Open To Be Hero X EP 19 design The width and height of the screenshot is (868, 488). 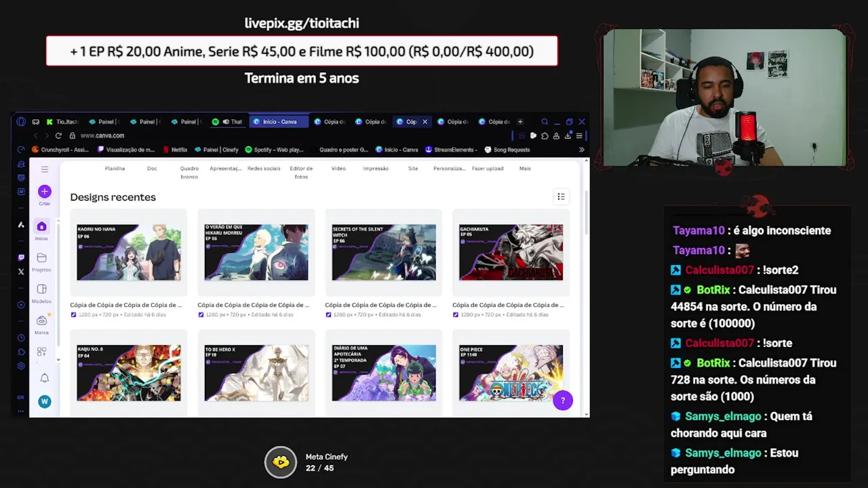(256, 373)
